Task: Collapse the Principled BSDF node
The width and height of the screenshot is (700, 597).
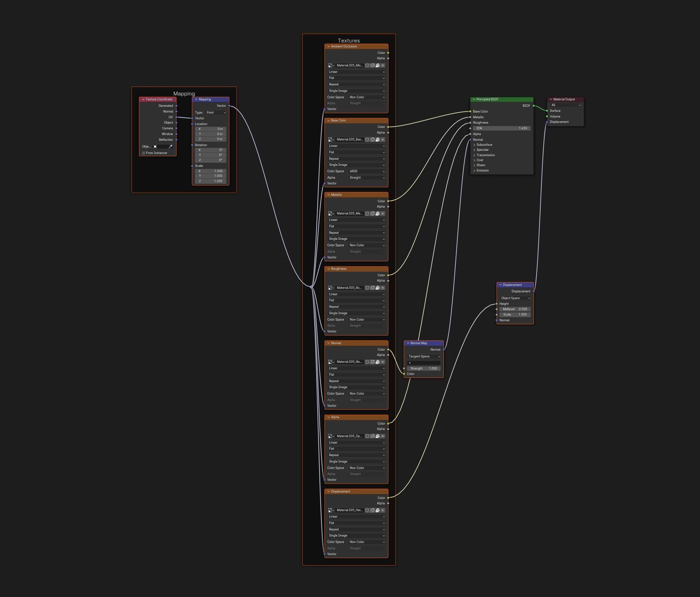Action: coord(474,99)
